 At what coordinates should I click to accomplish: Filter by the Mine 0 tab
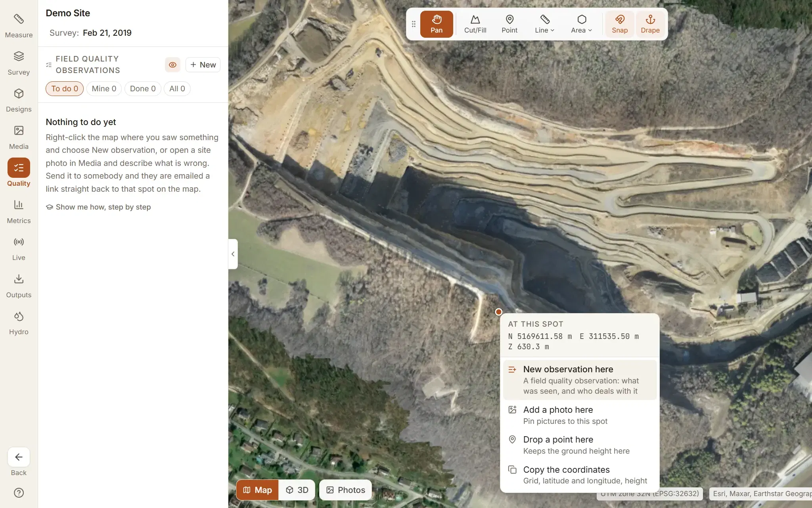[x=104, y=89]
